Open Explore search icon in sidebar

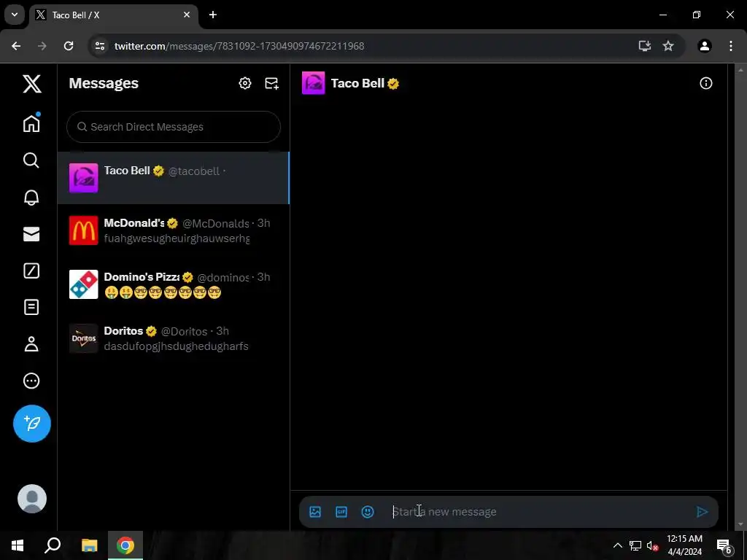(x=31, y=160)
